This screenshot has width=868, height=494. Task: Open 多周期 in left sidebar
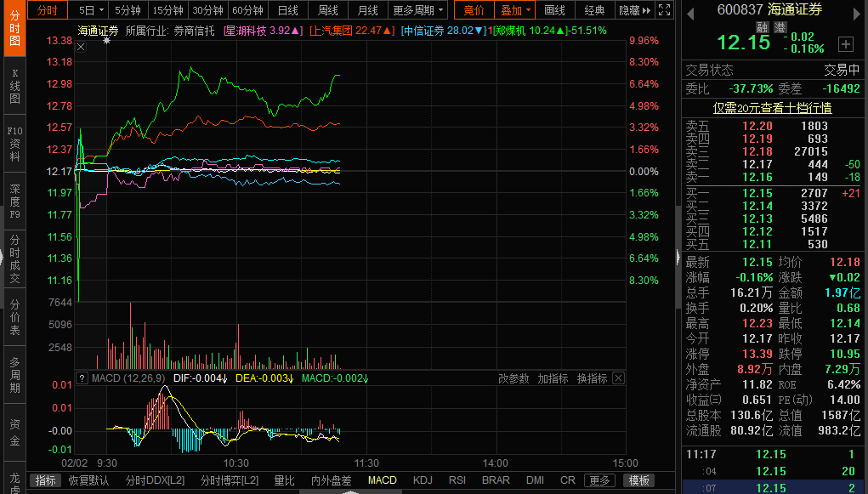[15, 375]
